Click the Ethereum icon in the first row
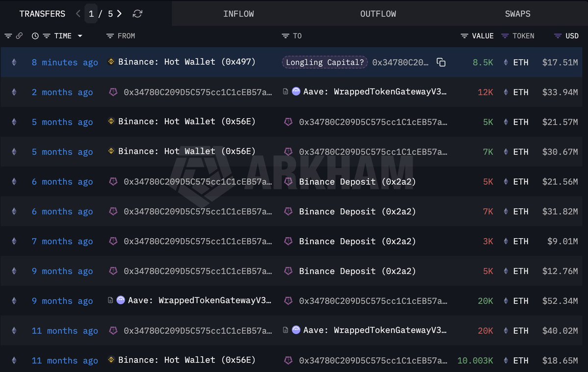 tap(14, 62)
